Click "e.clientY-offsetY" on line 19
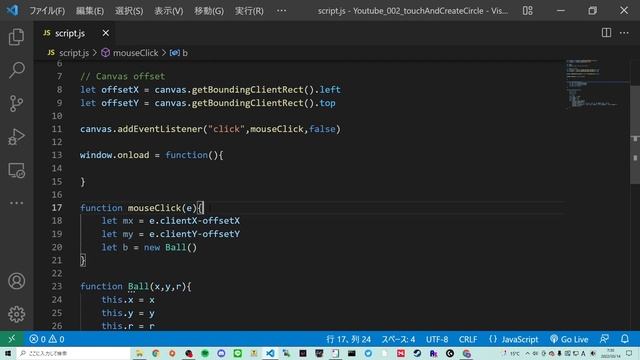 tap(194, 234)
